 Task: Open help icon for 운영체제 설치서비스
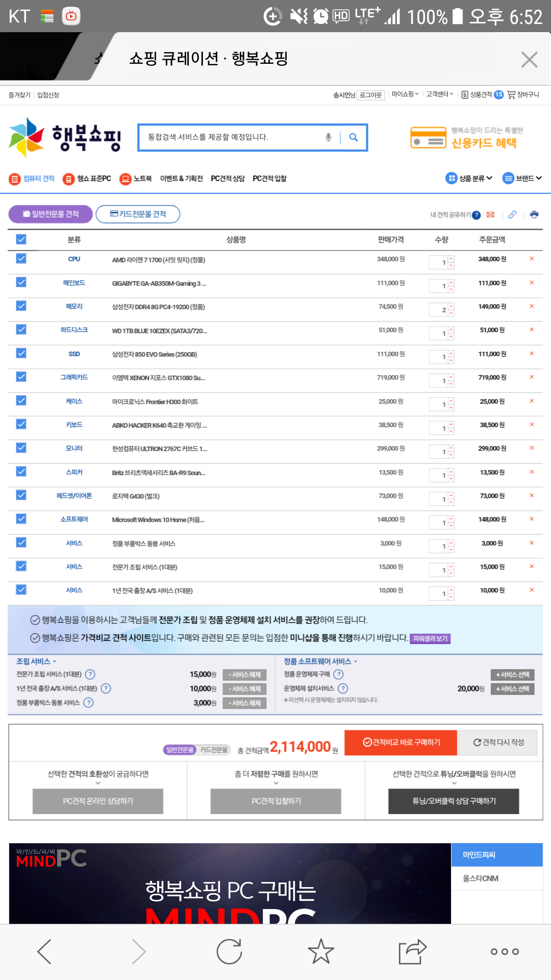(343, 689)
